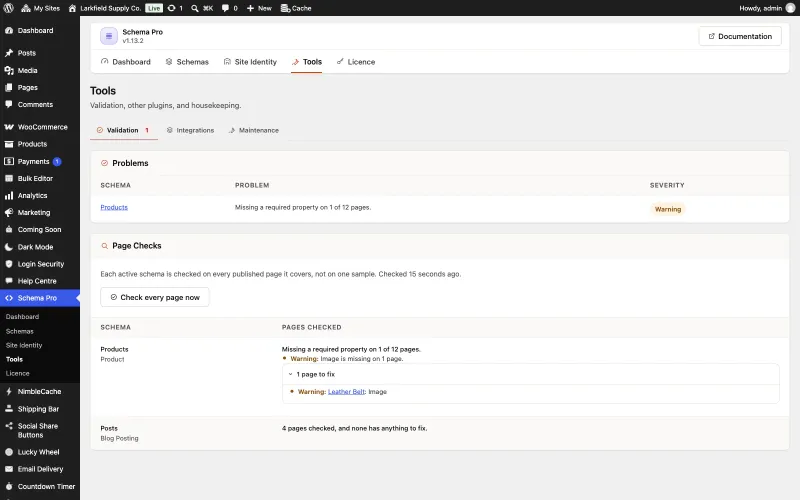Open the search ⌘K icon
This screenshot has width=800, height=500.
click(x=202, y=8)
